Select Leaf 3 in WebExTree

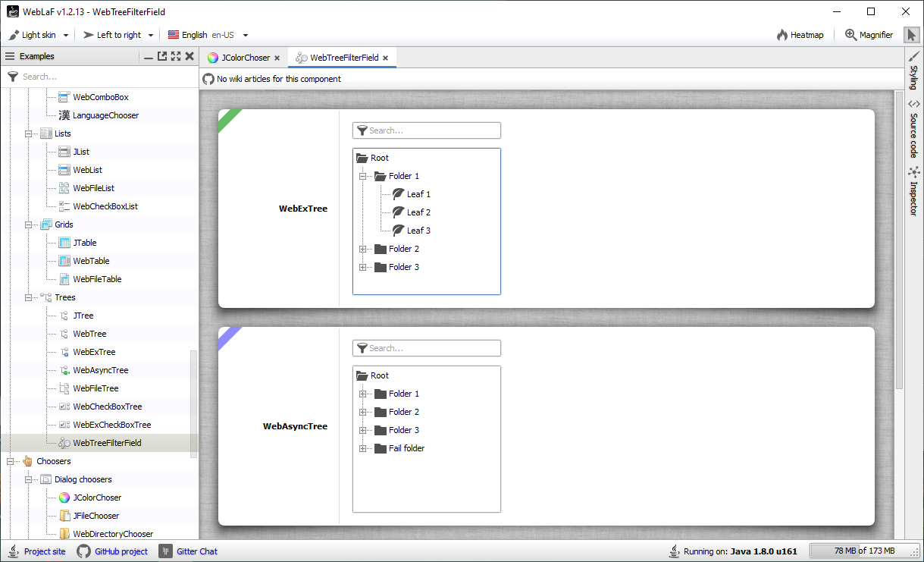click(x=411, y=231)
